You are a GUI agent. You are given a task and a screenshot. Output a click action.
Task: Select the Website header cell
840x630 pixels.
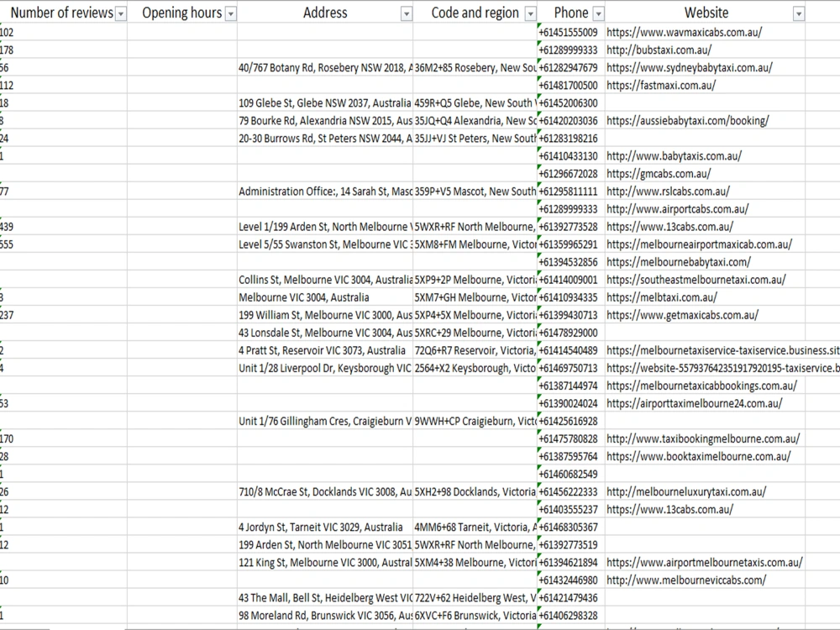pyautogui.click(x=706, y=13)
